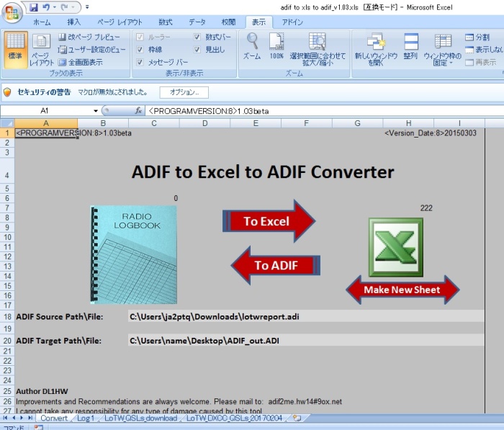
Task: Click the Select All corner button
Action: 7,123
